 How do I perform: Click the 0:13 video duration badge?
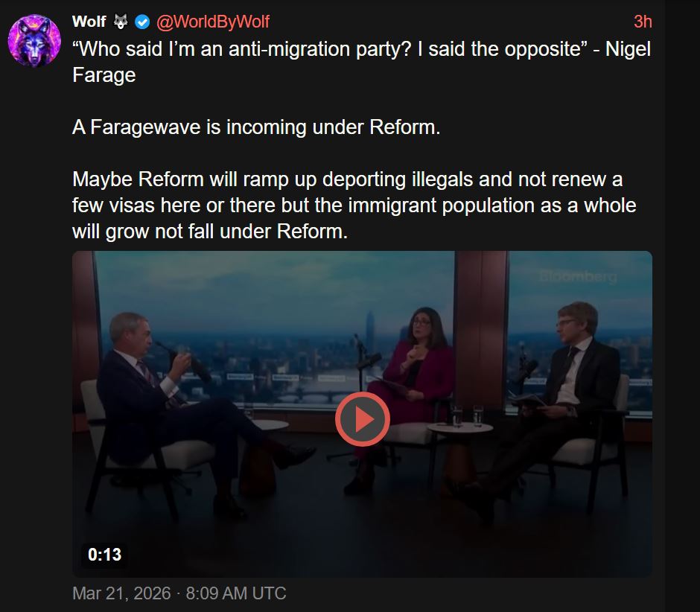pos(104,555)
